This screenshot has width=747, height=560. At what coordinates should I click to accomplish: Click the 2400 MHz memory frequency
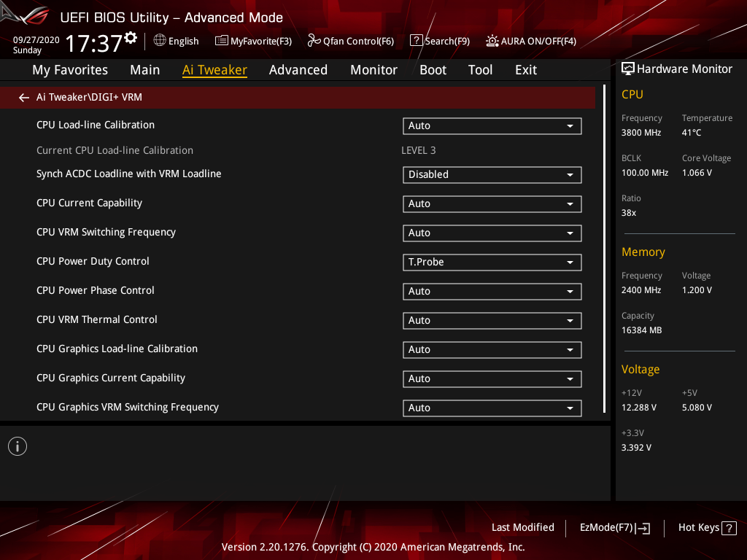(640, 290)
